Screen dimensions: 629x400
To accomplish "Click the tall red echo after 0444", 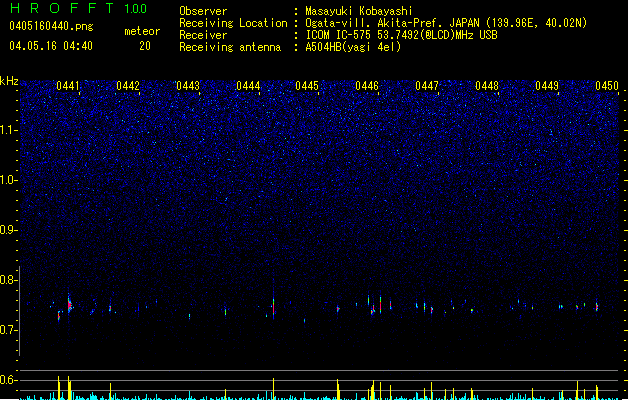I will (274, 307).
